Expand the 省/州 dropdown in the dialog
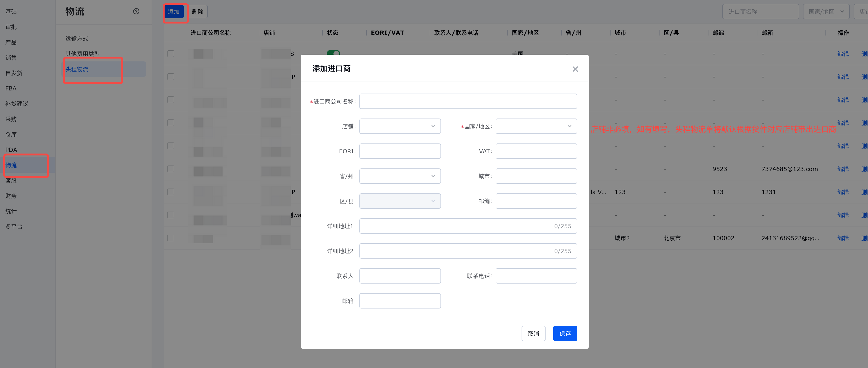This screenshot has width=868, height=368. point(400,176)
